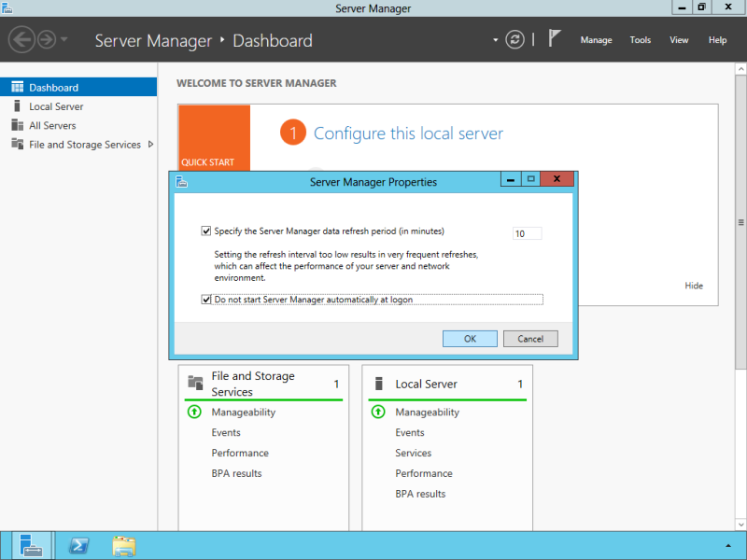Click the Local Server icon in sidebar
The width and height of the screenshot is (747, 560).
coord(17,105)
